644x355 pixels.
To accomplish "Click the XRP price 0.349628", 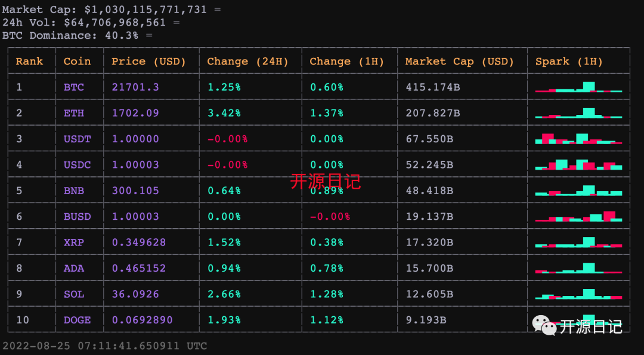I will [x=139, y=242].
